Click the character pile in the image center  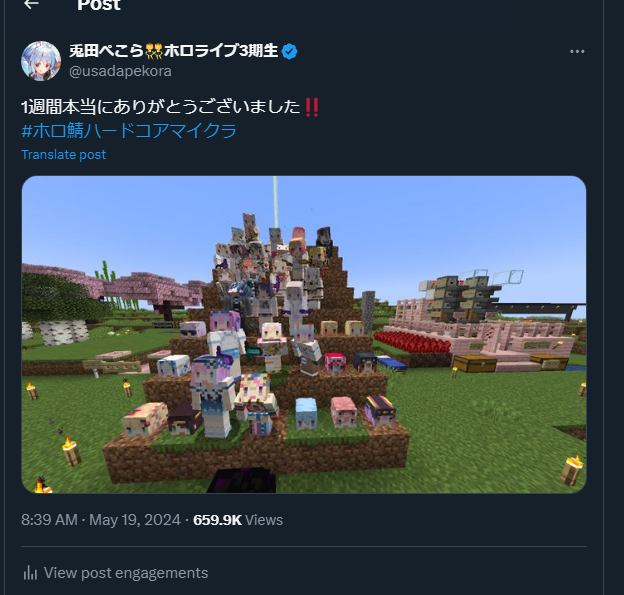coord(271,326)
